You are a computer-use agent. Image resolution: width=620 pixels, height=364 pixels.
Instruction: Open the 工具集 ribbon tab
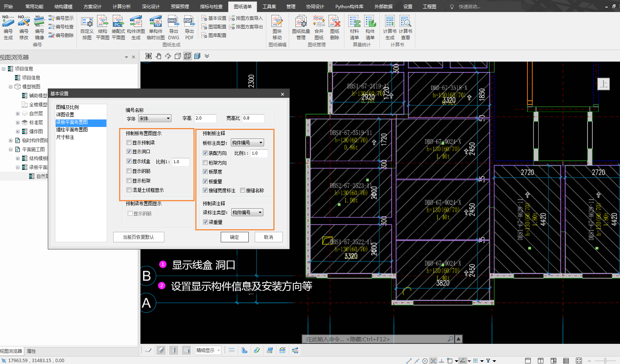[269, 6]
